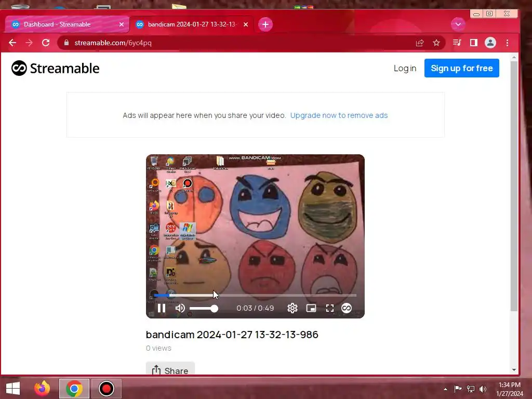Enter fullscreen video mode
532x399 pixels.
330,308
